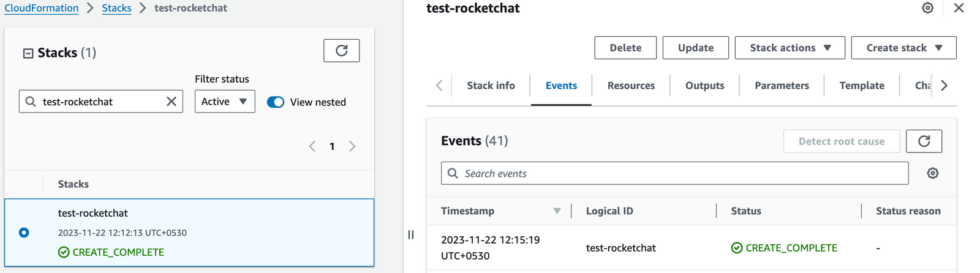
Task: Click the stack search input field
Action: [101, 102]
